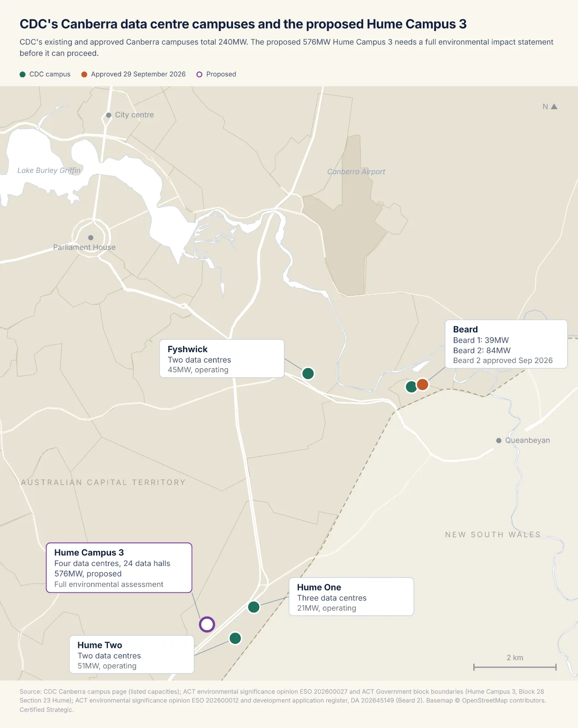The height and width of the screenshot is (728, 578).
Task: Click the green Beard 1 campus marker
Action: (x=411, y=387)
